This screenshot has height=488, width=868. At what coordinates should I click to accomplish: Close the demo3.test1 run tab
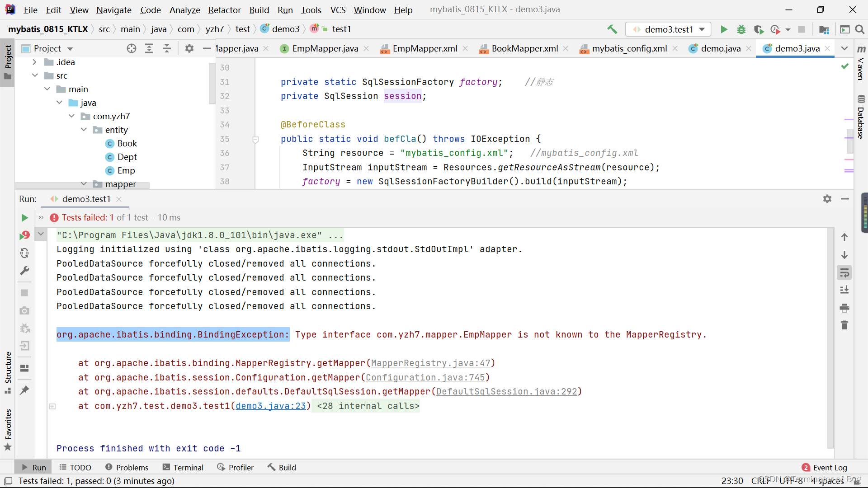(119, 199)
